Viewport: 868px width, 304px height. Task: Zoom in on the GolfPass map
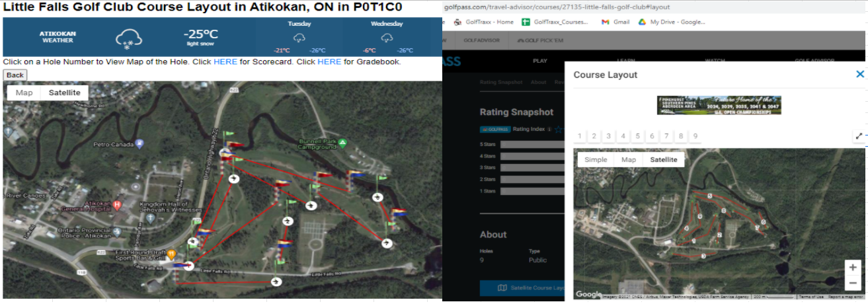[x=853, y=268]
